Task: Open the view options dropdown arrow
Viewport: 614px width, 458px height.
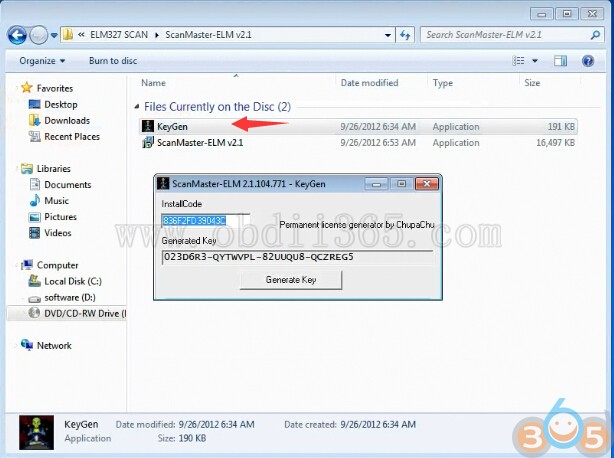Action: 535,61
